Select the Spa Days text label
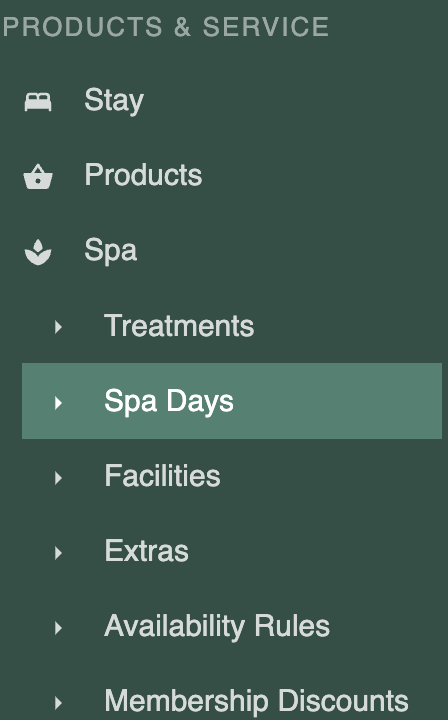 [169, 402]
